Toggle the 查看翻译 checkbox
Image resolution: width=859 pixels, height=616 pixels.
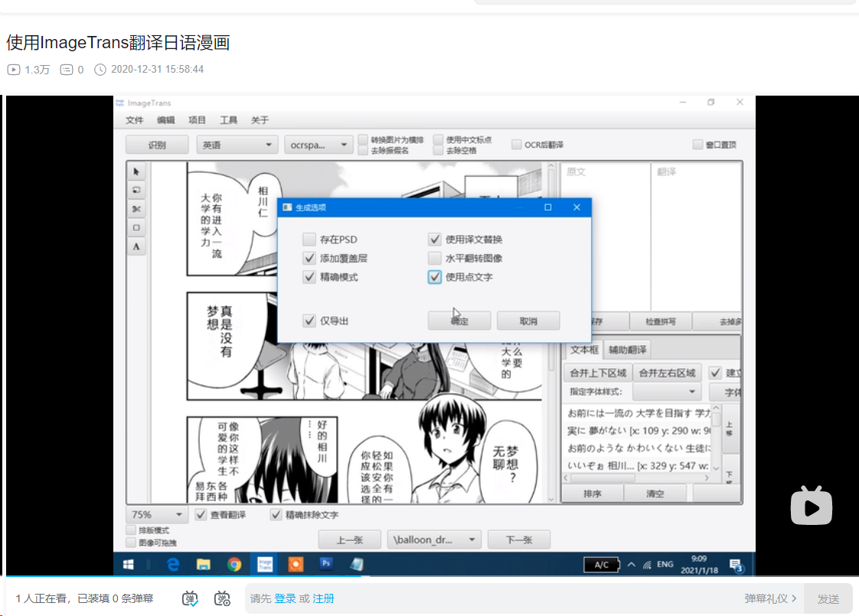click(x=201, y=515)
